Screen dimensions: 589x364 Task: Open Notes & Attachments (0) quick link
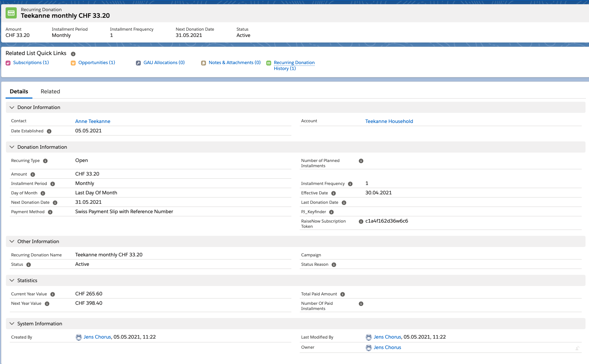click(235, 63)
